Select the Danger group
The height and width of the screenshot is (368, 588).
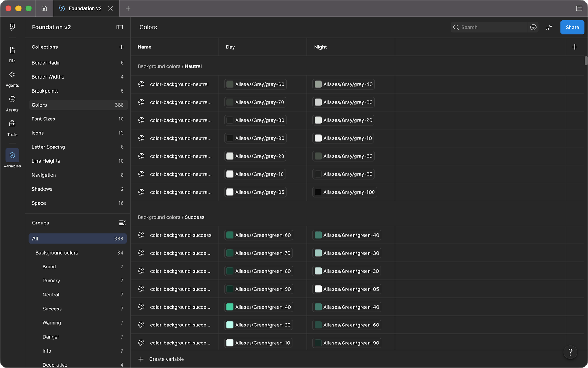78,337
